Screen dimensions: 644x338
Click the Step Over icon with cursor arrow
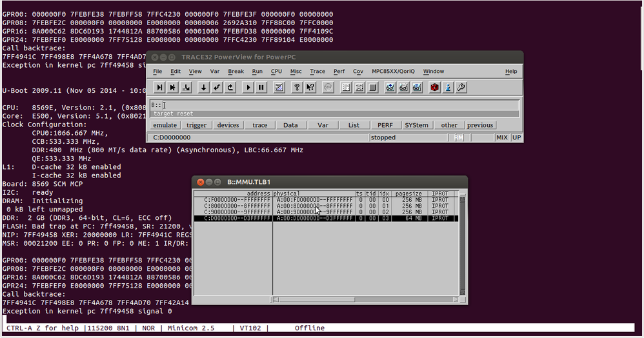[x=172, y=87]
